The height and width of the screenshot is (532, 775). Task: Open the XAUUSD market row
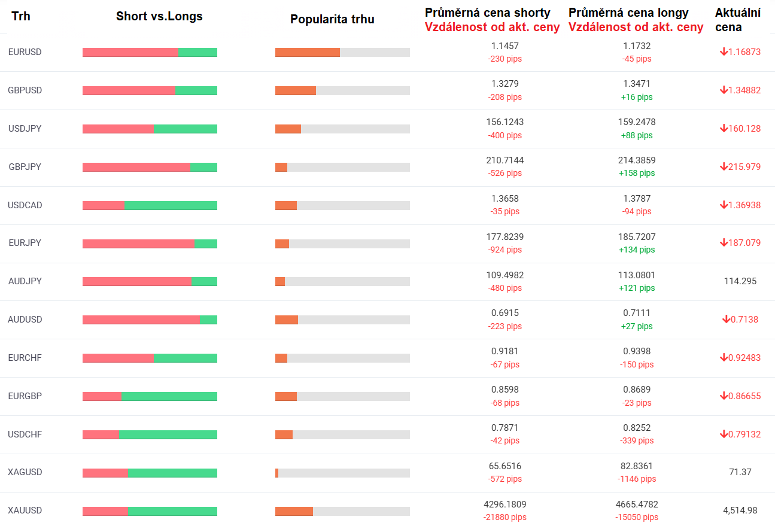[25, 510]
